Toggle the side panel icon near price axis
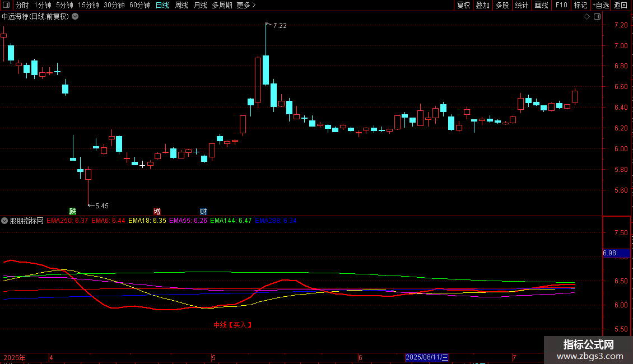This screenshot has height=364, width=633. point(597,17)
